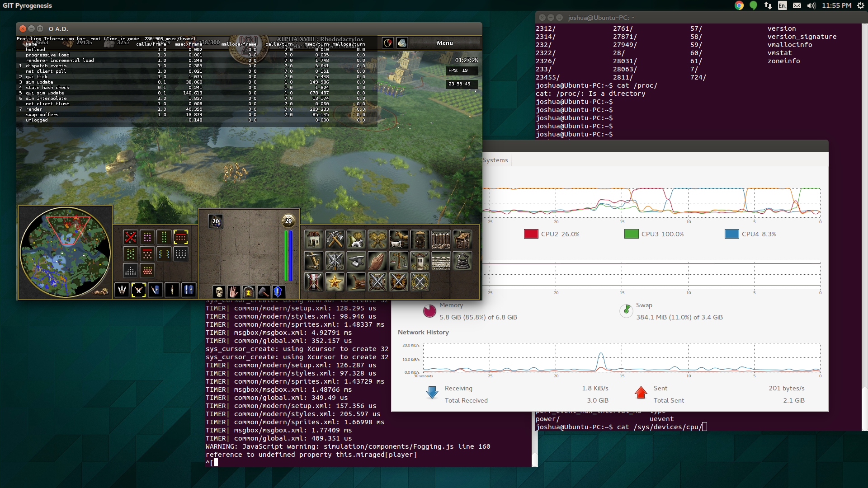Viewport: 868px width, 488px height.
Task: Open the mail envelope indicator
Action: [x=797, y=5]
